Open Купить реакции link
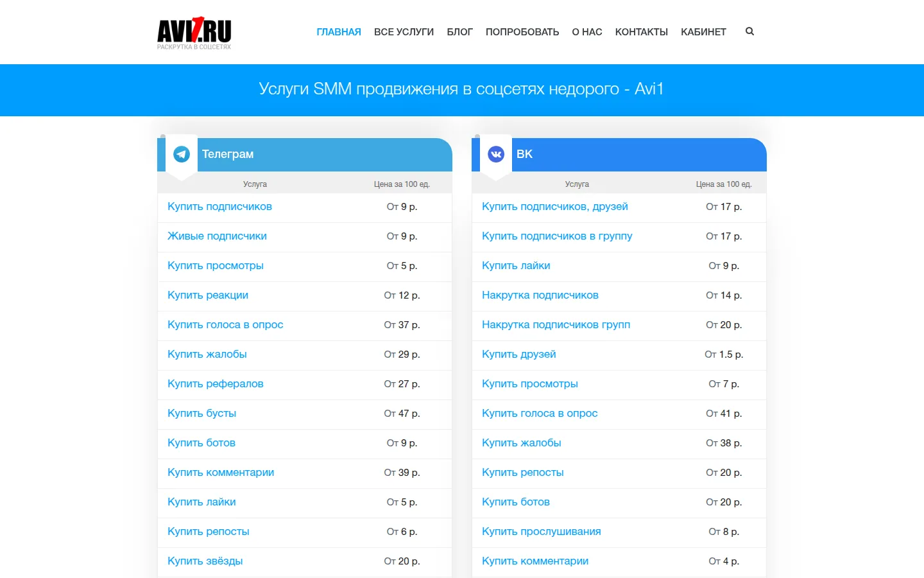 coord(208,295)
